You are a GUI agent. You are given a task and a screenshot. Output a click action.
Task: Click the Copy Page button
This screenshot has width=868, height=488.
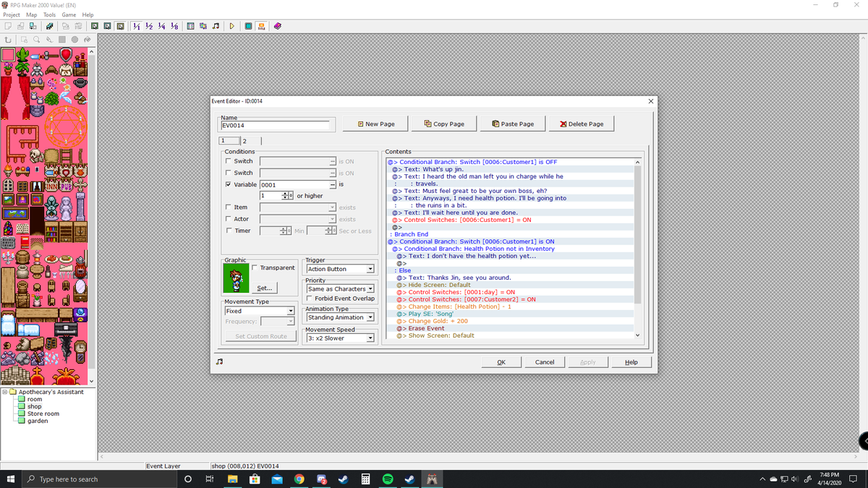pyautogui.click(x=444, y=124)
